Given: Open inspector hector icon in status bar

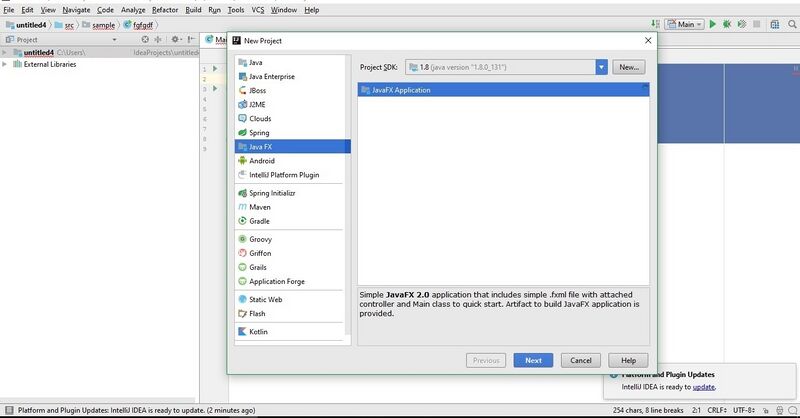Looking at the screenshot, I should tap(779, 410).
